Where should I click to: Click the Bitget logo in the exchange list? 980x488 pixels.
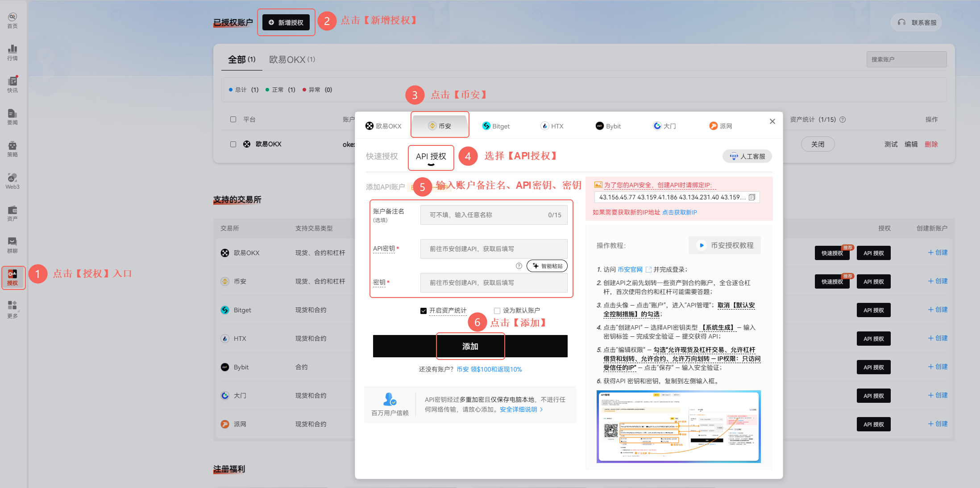click(x=225, y=310)
